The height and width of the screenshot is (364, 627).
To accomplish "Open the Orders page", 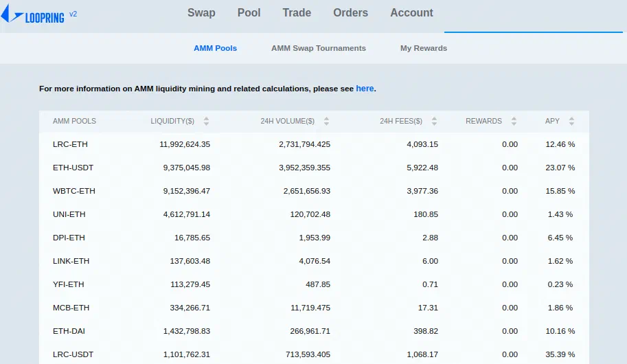I will coord(351,13).
